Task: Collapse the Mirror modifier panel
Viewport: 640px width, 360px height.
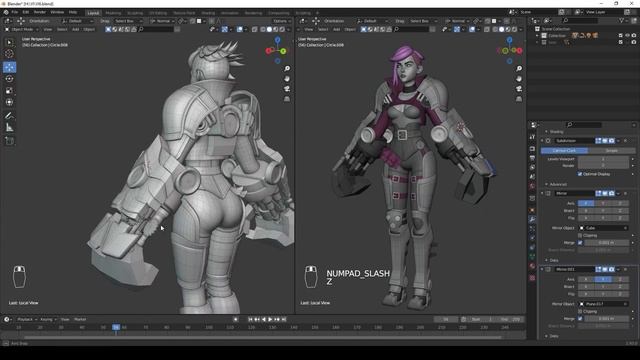Action: pos(542,193)
